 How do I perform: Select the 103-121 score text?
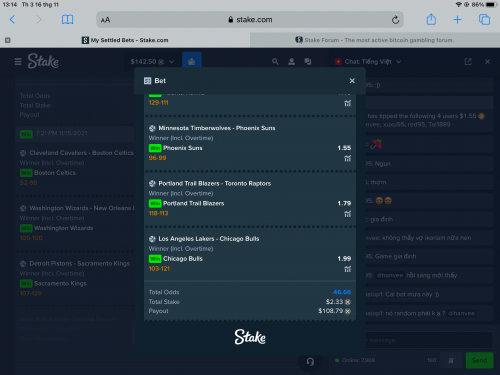point(159,269)
